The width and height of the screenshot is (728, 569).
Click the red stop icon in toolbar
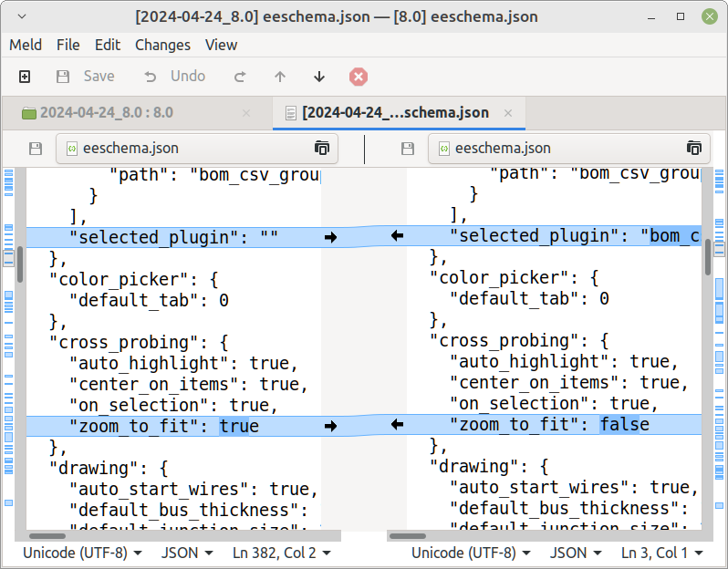tap(359, 77)
